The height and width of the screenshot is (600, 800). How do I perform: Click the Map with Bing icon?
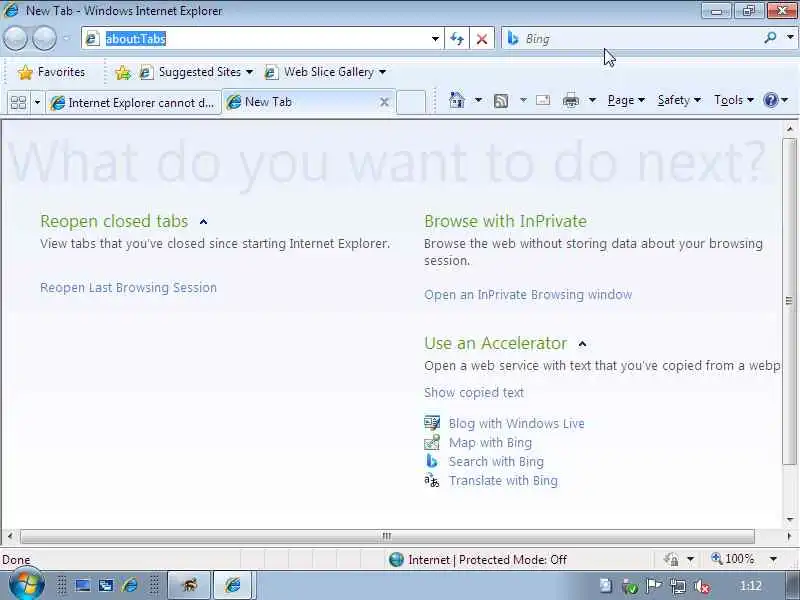[432, 442]
